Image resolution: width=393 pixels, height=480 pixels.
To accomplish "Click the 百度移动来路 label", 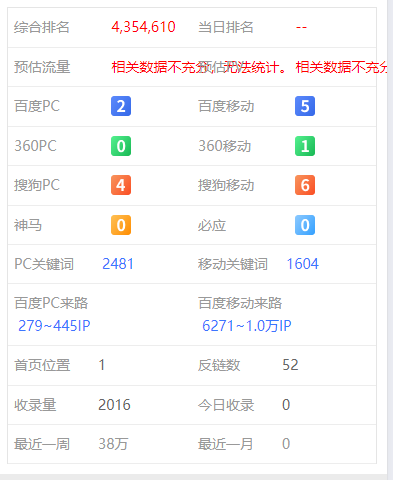I will pyautogui.click(x=240, y=303).
